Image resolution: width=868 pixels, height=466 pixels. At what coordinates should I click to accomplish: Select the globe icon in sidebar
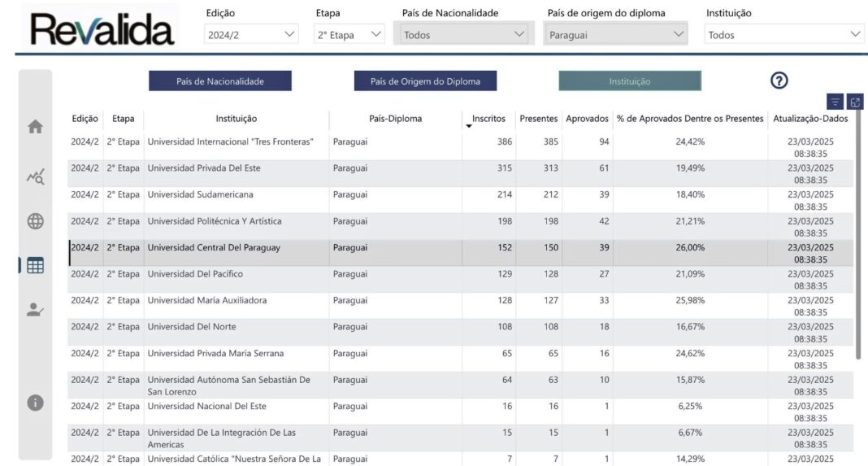35,221
